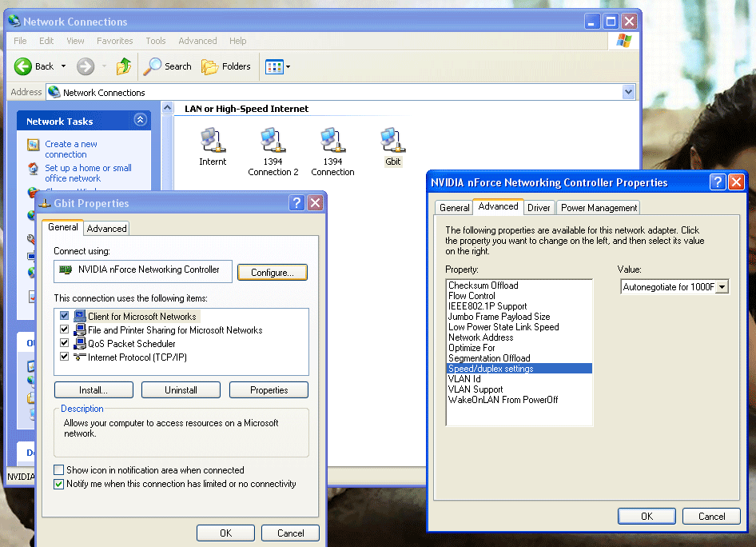The height and width of the screenshot is (547, 756).
Task: Open the View menu
Action: pyautogui.click(x=75, y=41)
